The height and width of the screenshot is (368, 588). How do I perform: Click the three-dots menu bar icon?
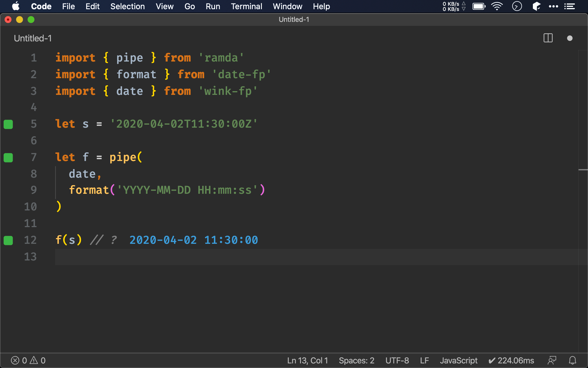[x=554, y=6]
